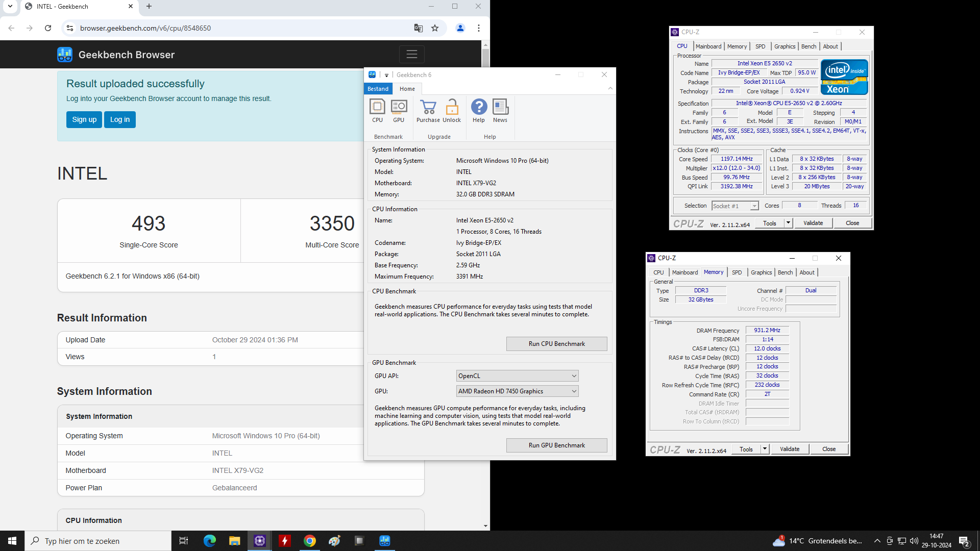The height and width of the screenshot is (551, 980).
Task: Click the CPU benchmark icon in Geekbench ribbon
Action: (x=377, y=111)
